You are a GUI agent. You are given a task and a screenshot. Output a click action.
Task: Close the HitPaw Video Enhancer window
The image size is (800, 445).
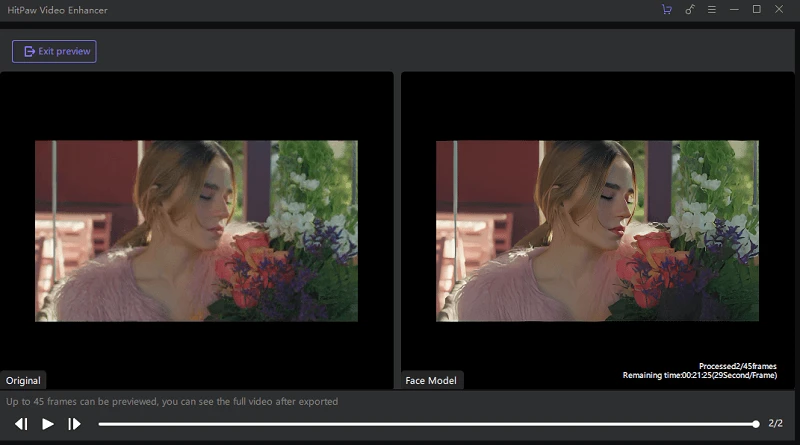779,9
